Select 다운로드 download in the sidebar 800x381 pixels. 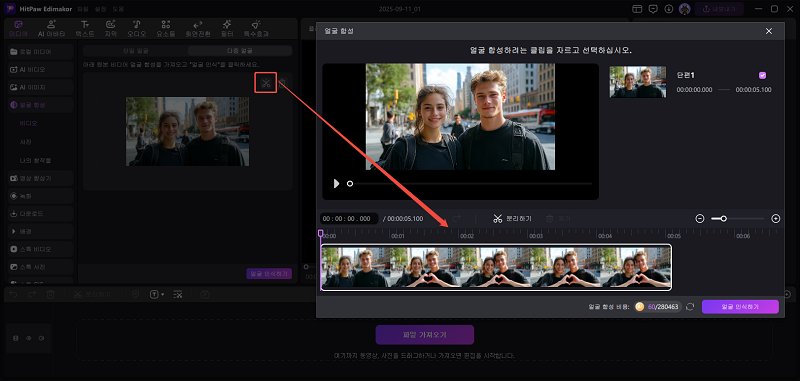pyautogui.click(x=41, y=214)
